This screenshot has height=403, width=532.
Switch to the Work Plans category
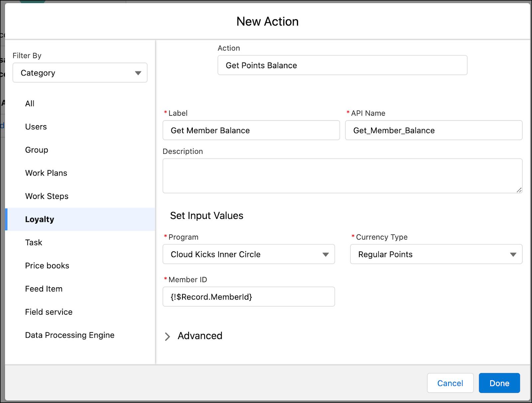(x=46, y=173)
